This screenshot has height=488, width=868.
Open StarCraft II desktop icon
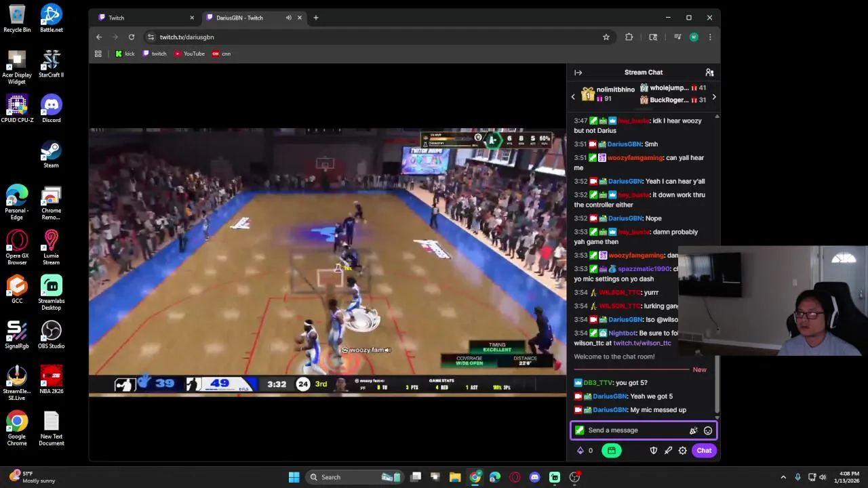(x=52, y=64)
